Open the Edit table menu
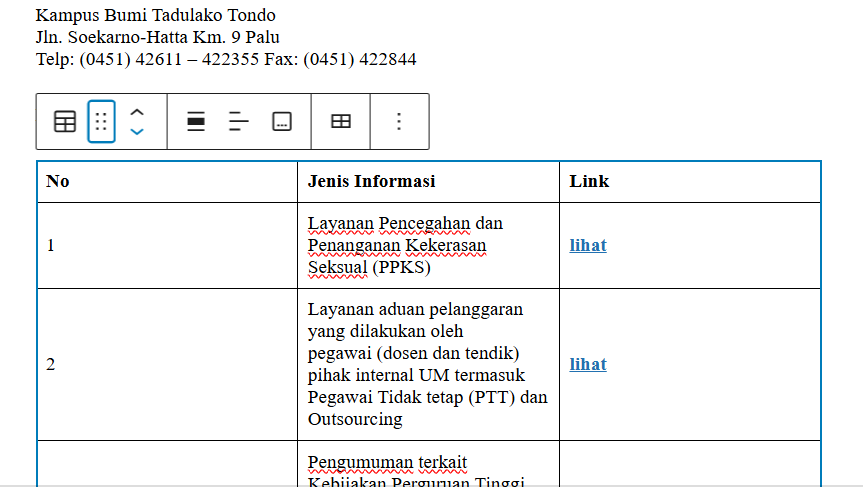This screenshot has height=490, width=863. pos(341,122)
